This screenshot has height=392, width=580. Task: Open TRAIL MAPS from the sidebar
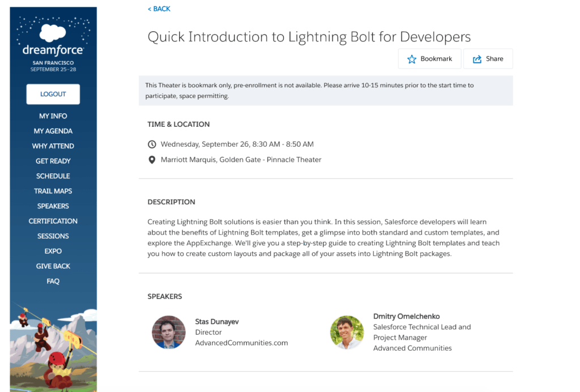(x=53, y=191)
